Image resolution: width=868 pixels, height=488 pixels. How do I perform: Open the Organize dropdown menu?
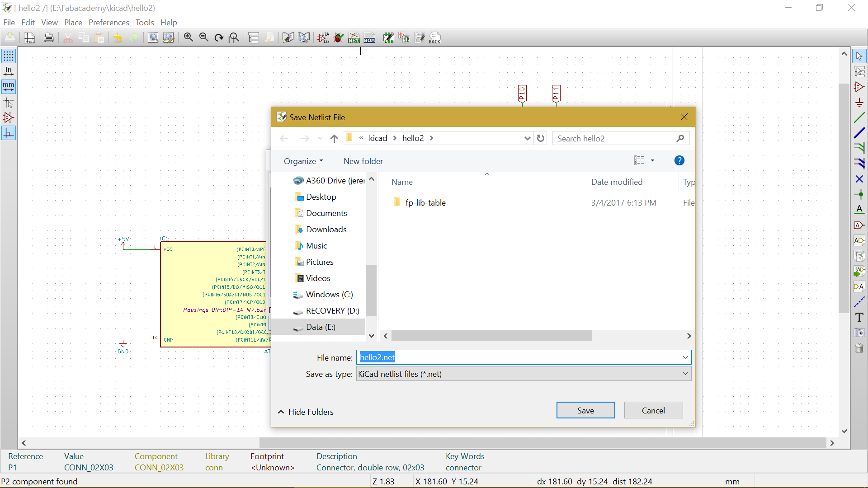[303, 161]
